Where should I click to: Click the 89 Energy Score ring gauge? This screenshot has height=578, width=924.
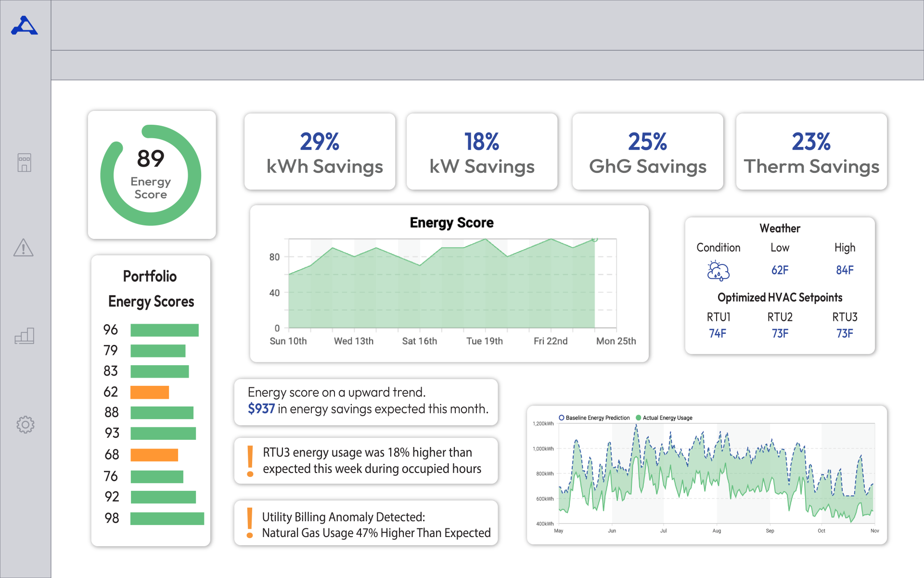pos(151,175)
